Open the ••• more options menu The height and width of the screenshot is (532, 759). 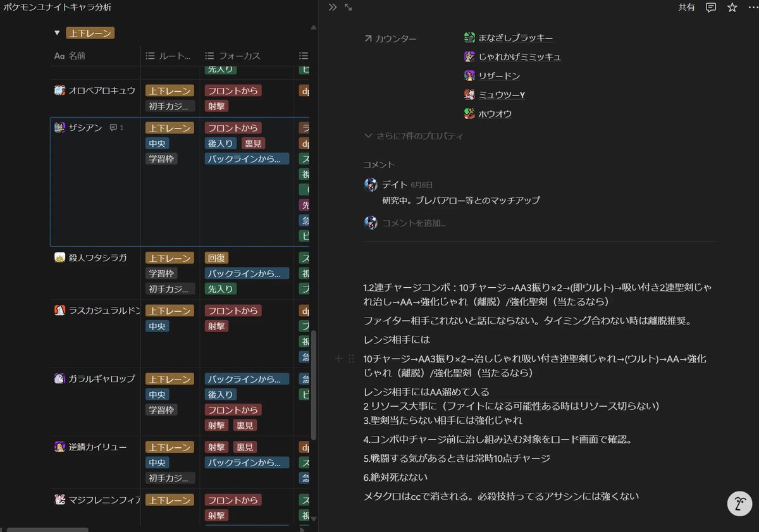point(754,7)
